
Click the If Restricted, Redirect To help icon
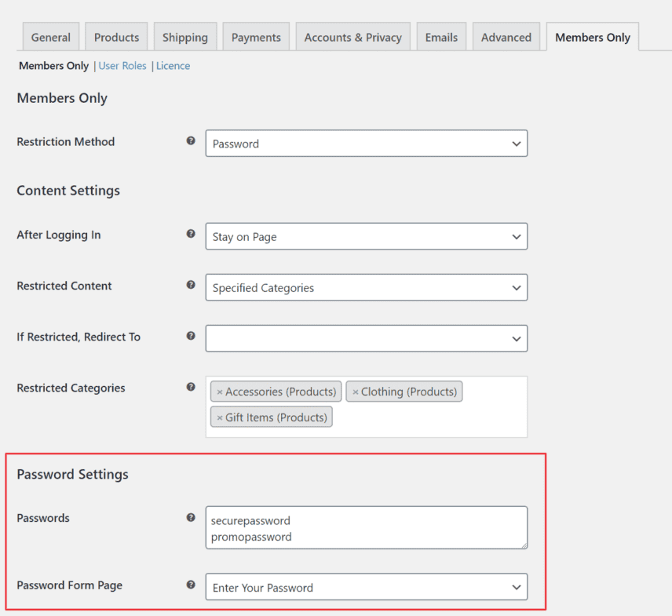[191, 337]
